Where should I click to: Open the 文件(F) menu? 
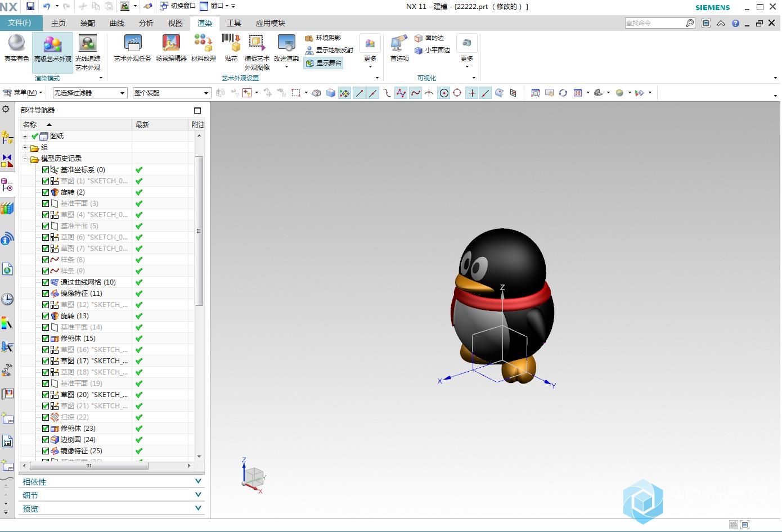20,23
